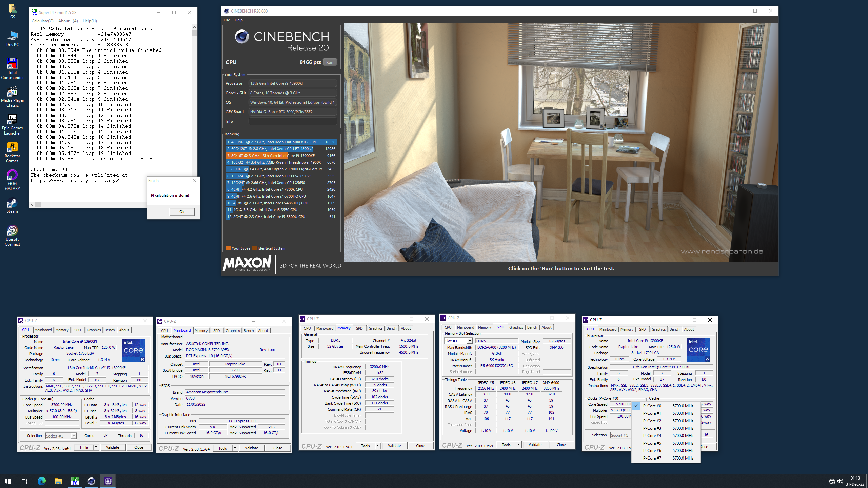Launch Epic Games Launcher icon
Image resolution: width=868 pixels, height=488 pixels.
(x=12, y=124)
